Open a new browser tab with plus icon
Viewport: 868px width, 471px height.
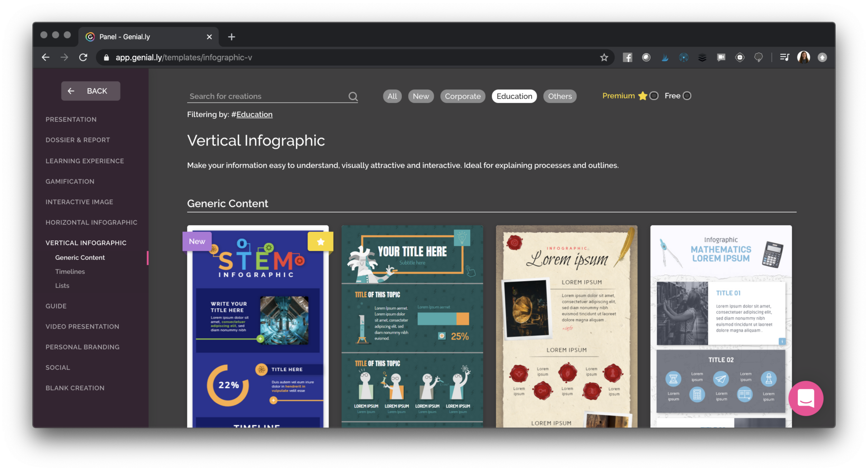[231, 37]
